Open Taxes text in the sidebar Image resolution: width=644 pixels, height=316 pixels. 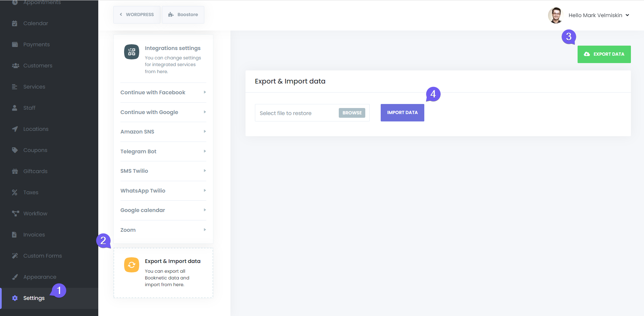point(31,192)
